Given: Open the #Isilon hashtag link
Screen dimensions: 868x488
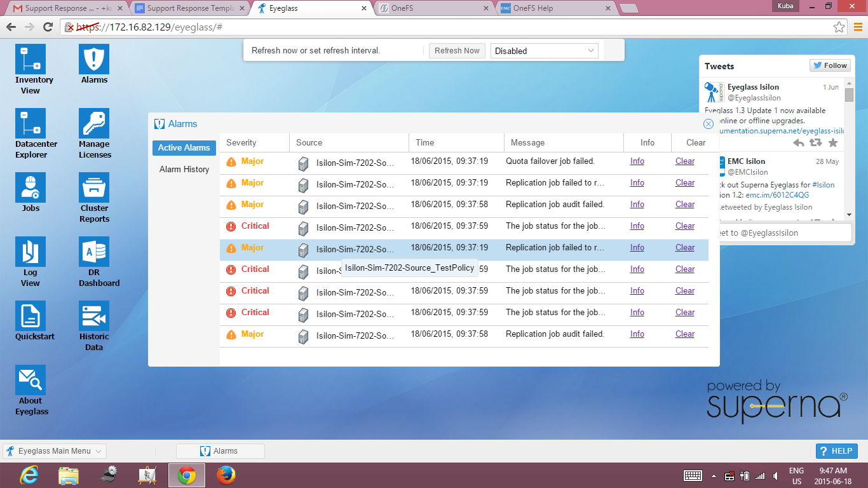Looking at the screenshot, I should point(824,185).
